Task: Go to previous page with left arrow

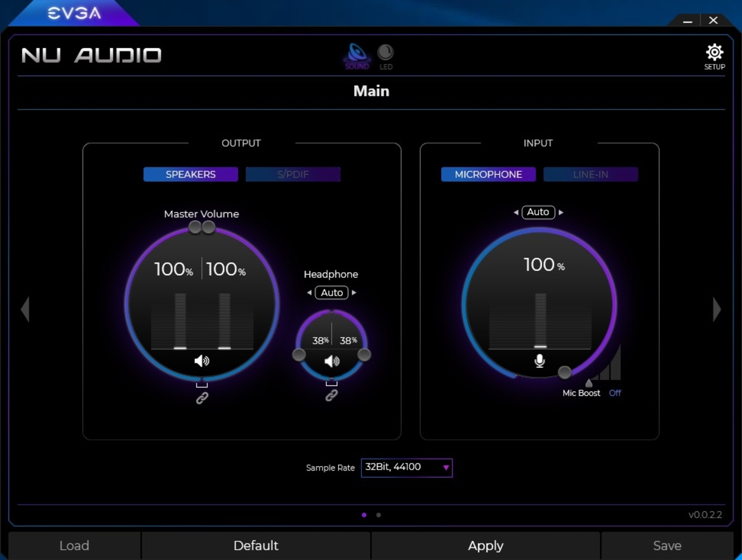Action: (x=25, y=309)
